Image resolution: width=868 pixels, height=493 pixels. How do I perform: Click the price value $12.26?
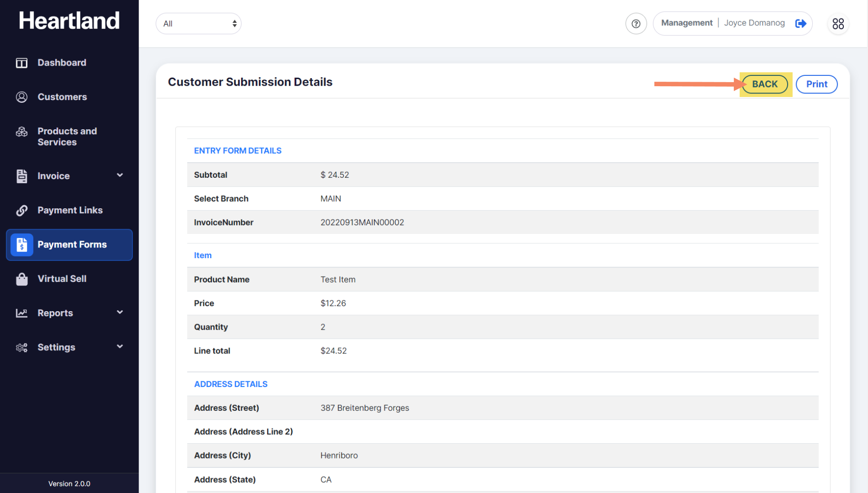coord(333,303)
